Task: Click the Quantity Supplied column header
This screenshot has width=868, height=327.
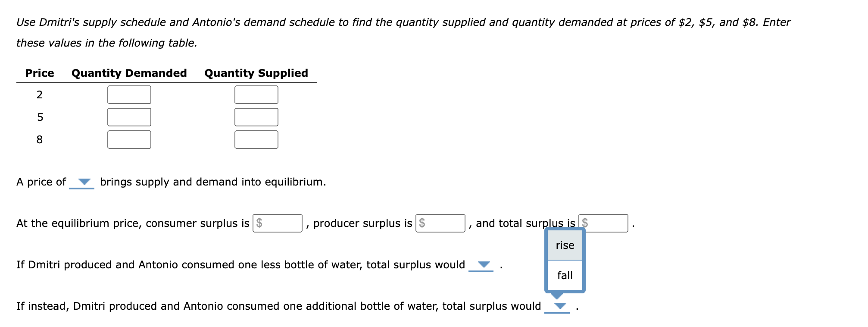Action: click(x=256, y=73)
